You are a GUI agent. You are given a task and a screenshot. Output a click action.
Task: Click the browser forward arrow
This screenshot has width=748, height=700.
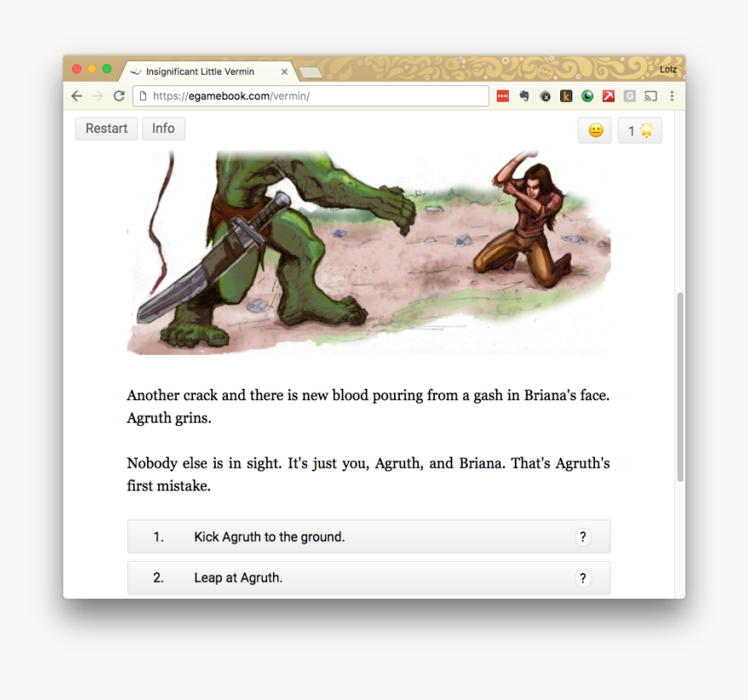(x=97, y=96)
